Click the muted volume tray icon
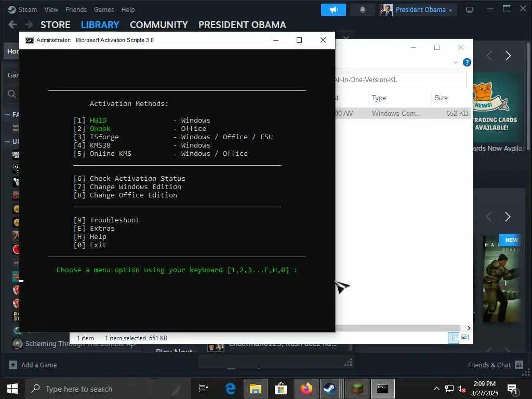The height and width of the screenshot is (399, 532). 461,389
